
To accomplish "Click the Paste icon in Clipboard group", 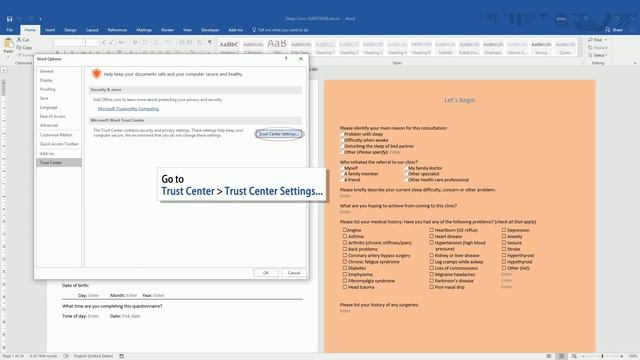I will tap(8, 43).
